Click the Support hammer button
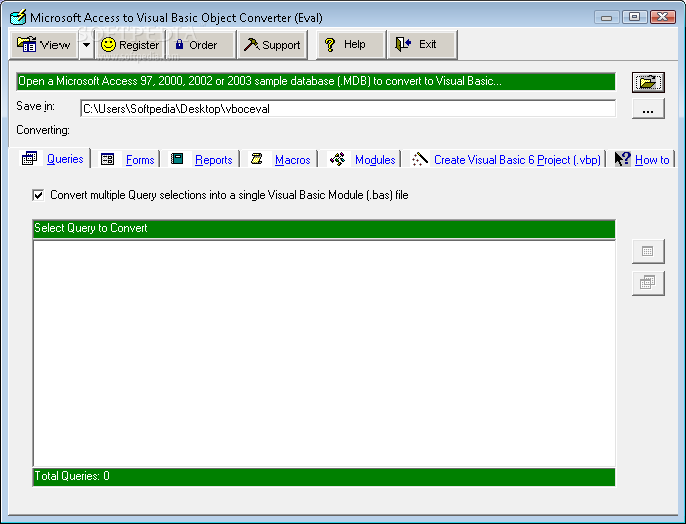The height and width of the screenshot is (524, 686). point(272,45)
